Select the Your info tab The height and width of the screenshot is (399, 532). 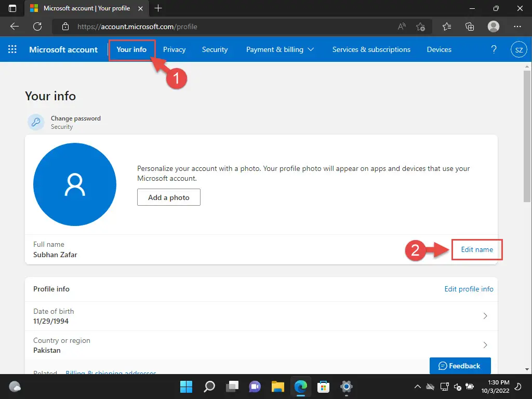pos(131,49)
